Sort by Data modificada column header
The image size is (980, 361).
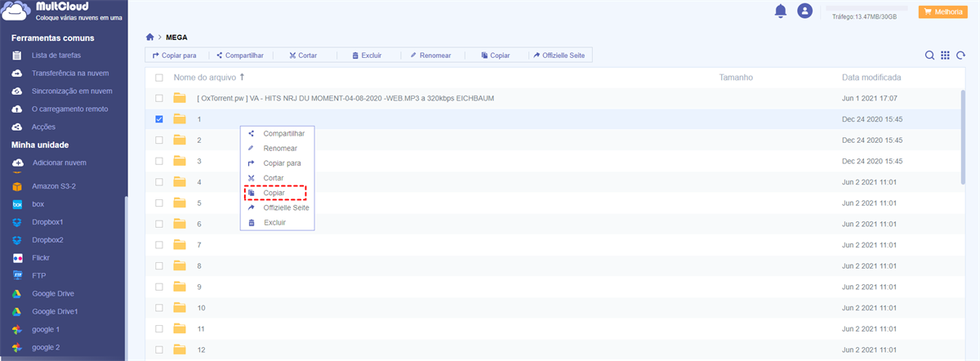pos(871,78)
